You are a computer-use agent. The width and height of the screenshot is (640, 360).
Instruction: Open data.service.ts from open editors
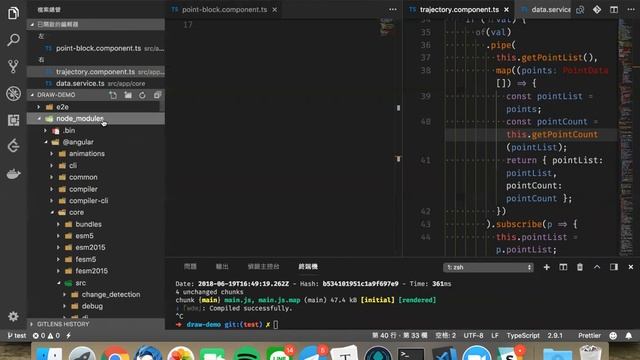(96, 83)
